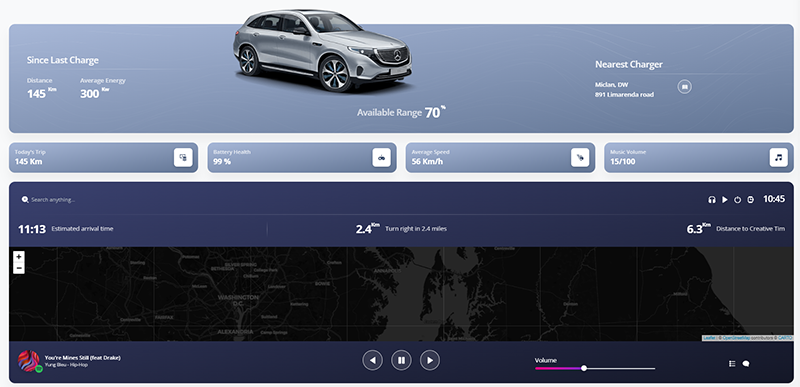Click the clock/watch icon beside 10:45

point(751,200)
